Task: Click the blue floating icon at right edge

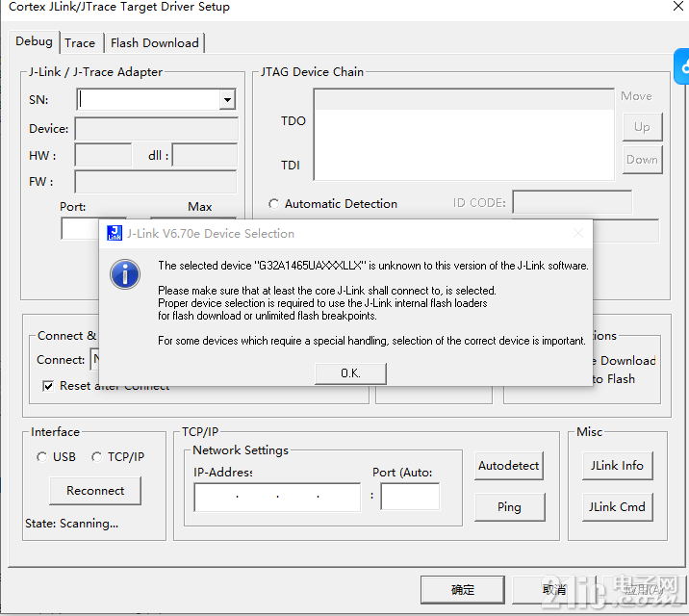Action: coord(682,66)
